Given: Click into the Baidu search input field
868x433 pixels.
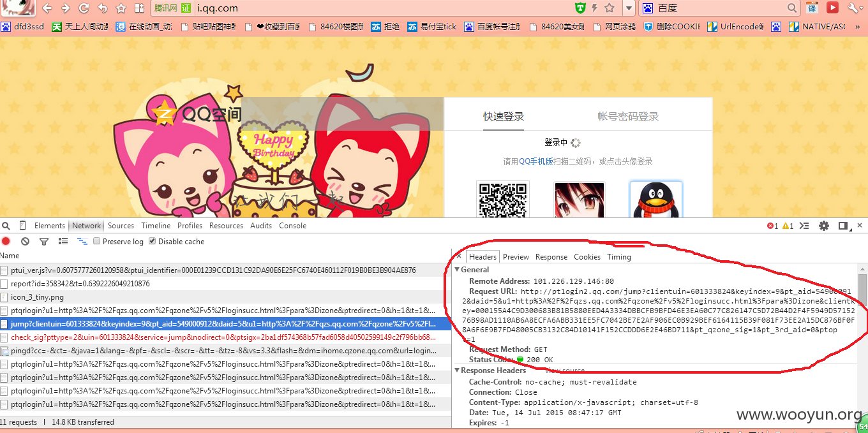Looking at the screenshot, I should (x=721, y=8).
